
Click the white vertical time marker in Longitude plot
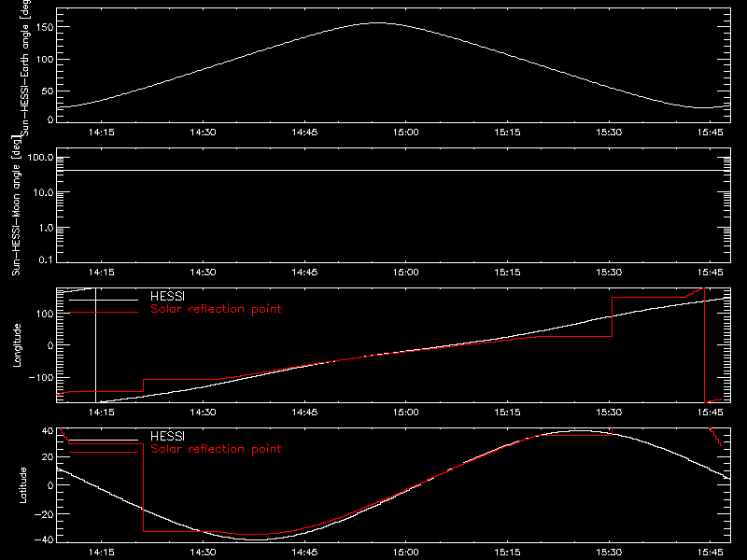96,345
